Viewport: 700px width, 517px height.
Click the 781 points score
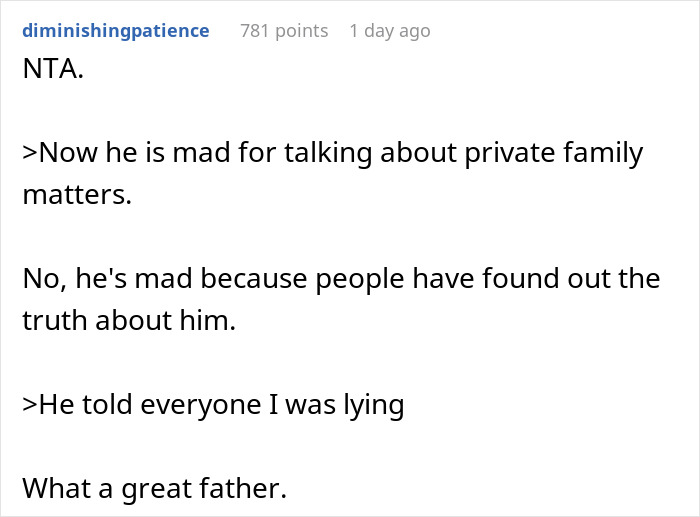pyautogui.click(x=284, y=31)
